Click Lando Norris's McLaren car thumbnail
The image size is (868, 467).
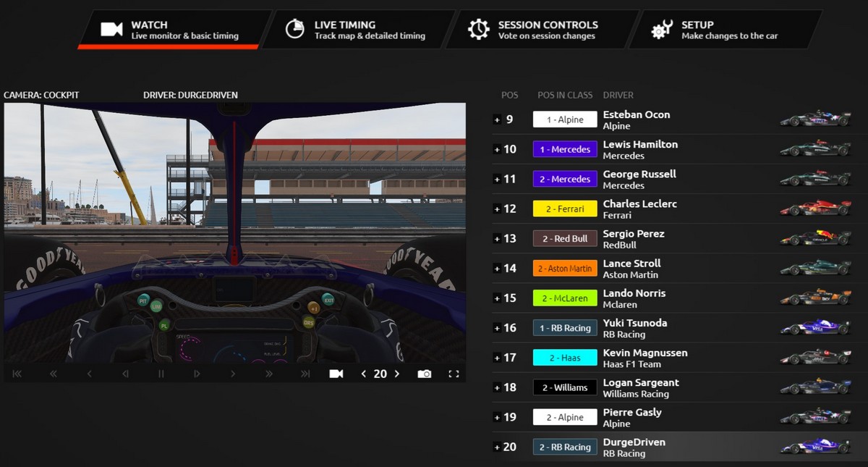(x=815, y=298)
